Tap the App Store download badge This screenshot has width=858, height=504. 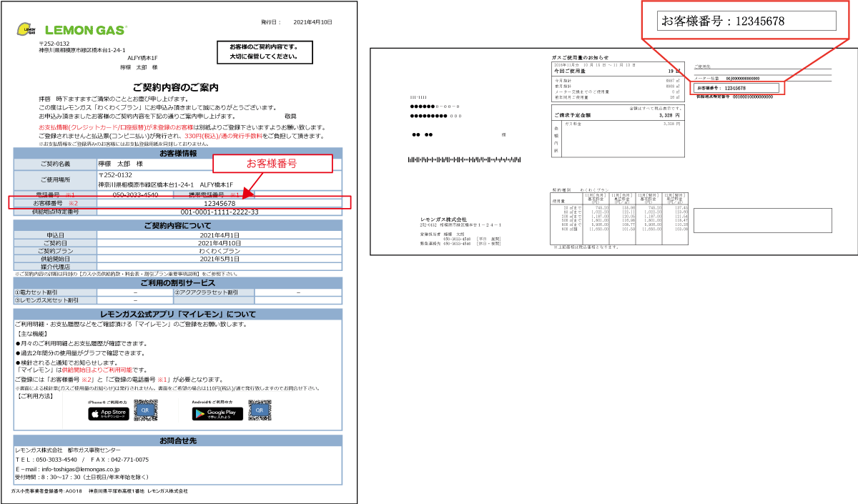[107, 412]
